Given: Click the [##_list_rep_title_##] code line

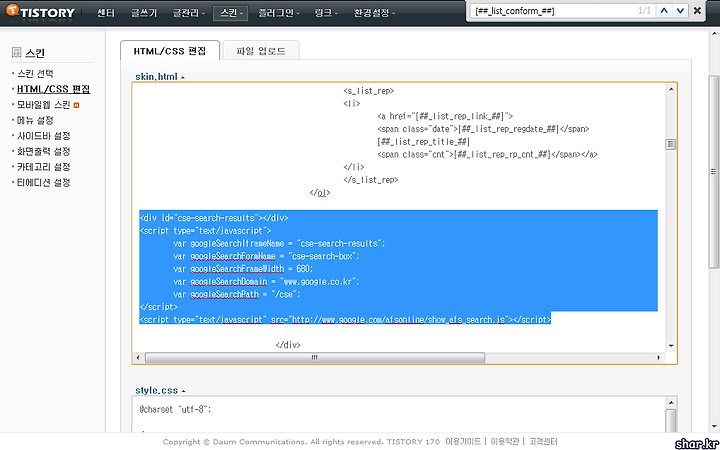Looking at the screenshot, I should (x=423, y=141).
